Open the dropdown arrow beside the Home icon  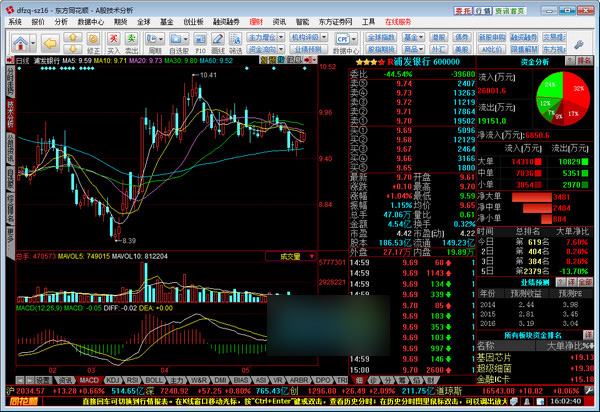click(x=33, y=43)
